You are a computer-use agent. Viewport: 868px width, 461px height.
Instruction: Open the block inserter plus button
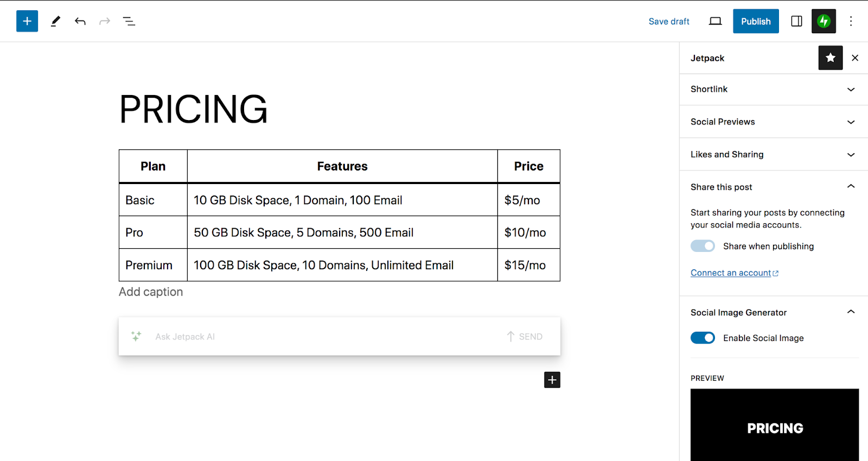coord(27,21)
